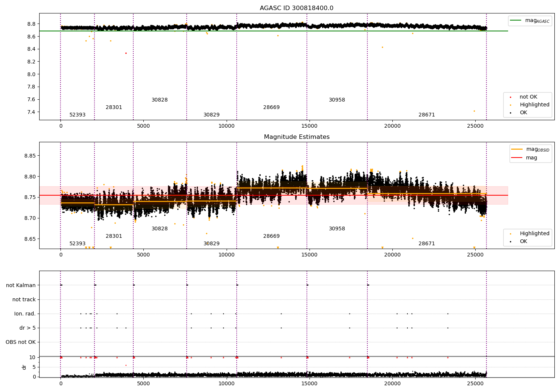This screenshot has height=392, width=560.
Task: Click 'OK' in the top panel's lower legend
Action: point(519,113)
